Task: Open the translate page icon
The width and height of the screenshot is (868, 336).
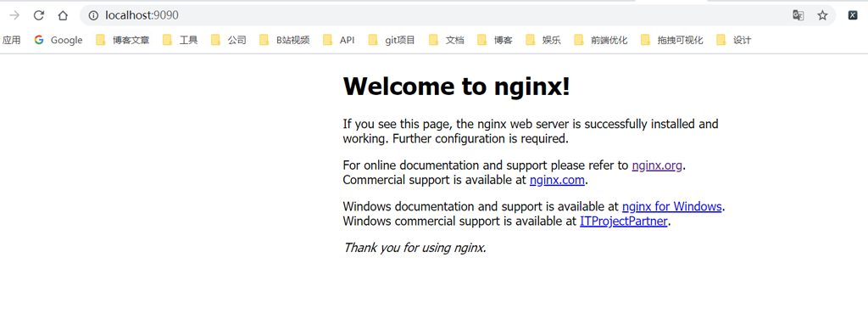Action: (798, 15)
